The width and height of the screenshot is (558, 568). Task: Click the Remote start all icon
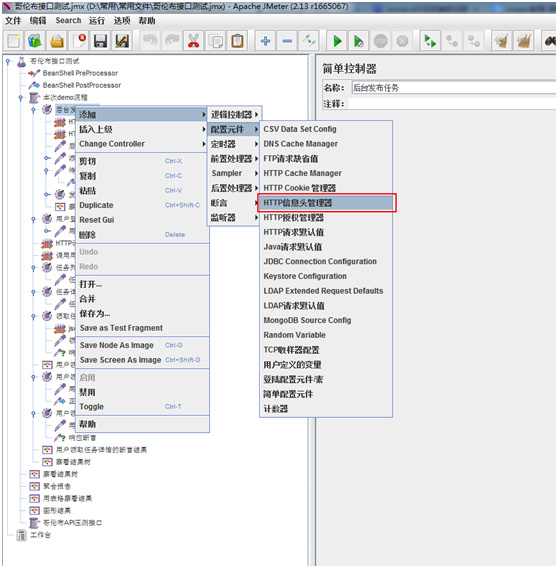pos(430,41)
